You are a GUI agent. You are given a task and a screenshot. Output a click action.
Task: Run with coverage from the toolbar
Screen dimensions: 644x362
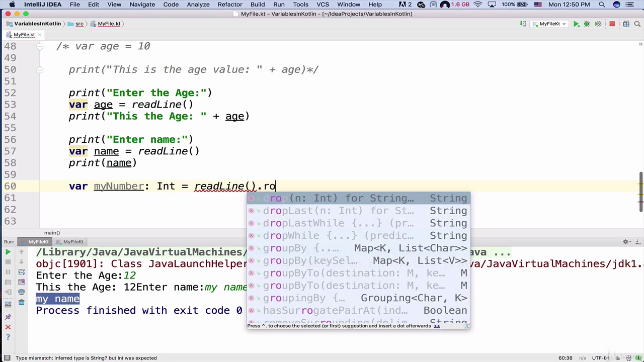[598, 24]
